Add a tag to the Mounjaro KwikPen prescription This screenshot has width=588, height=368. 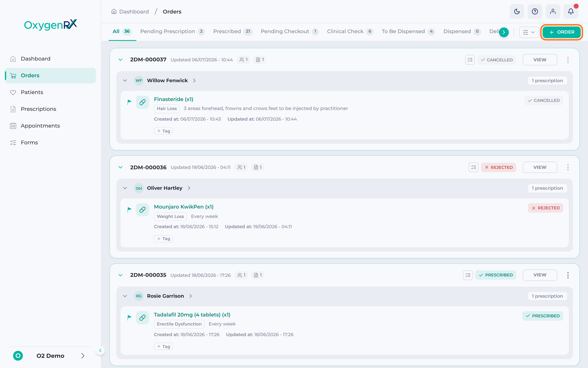tap(164, 239)
